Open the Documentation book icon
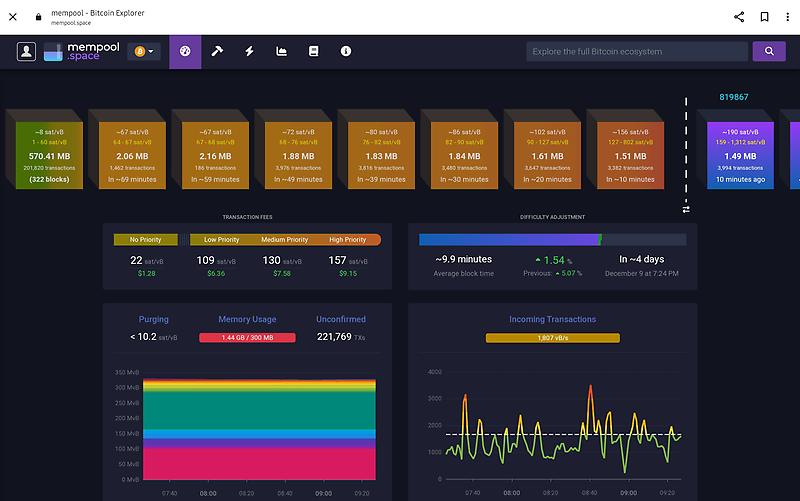Screen dimensions: 800x501 tap(314, 51)
